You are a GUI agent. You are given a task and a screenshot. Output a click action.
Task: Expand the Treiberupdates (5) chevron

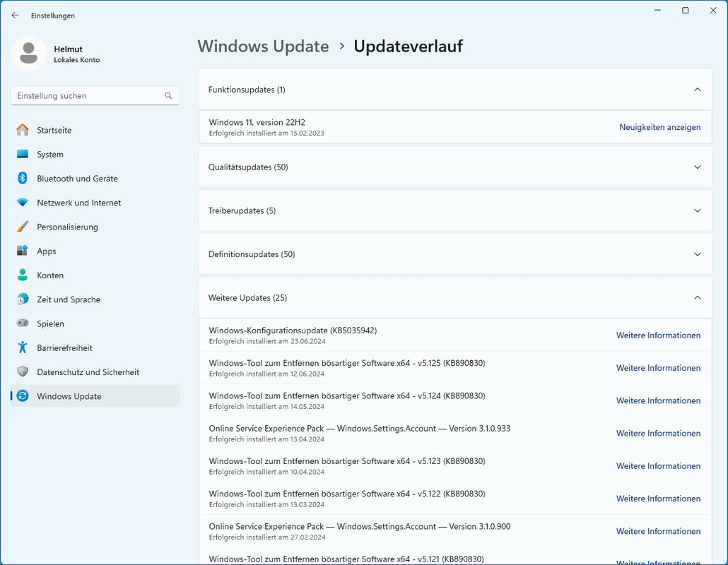coord(698,210)
